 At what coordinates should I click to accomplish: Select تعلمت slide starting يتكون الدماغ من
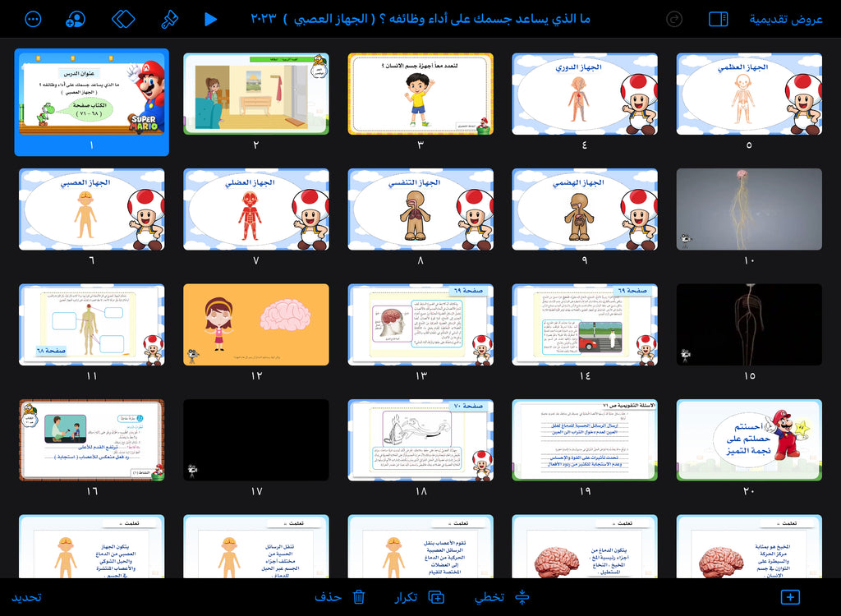pyautogui.click(x=585, y=546)
